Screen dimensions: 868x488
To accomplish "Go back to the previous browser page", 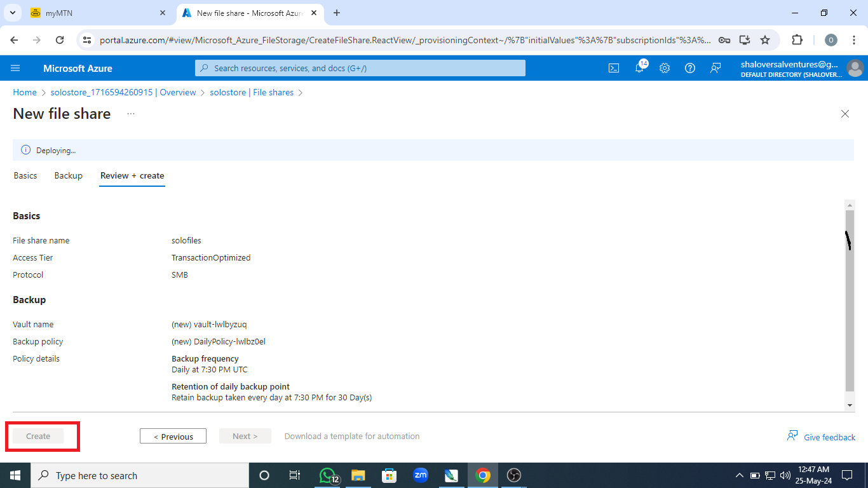I will pos(15,40).
